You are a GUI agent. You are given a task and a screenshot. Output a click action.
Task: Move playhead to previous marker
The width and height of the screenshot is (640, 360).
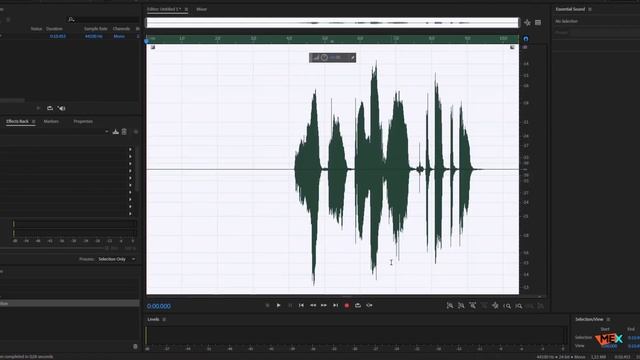301,305
